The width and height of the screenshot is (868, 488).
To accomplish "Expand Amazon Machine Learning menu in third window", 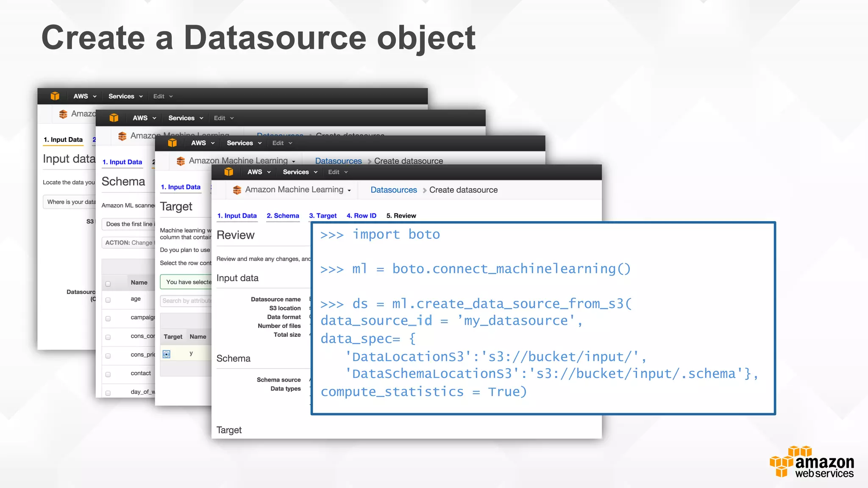I will [x=242, y=161].
